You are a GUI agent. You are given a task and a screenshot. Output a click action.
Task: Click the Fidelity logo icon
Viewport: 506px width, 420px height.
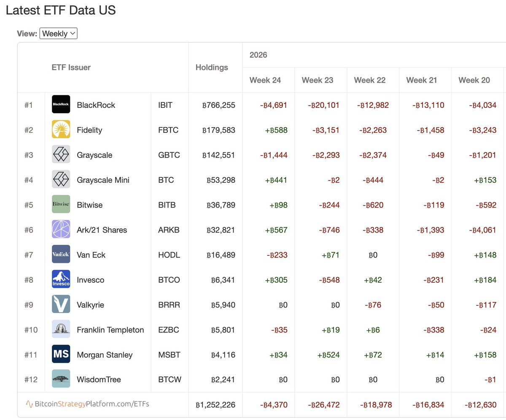click(61, 130)
